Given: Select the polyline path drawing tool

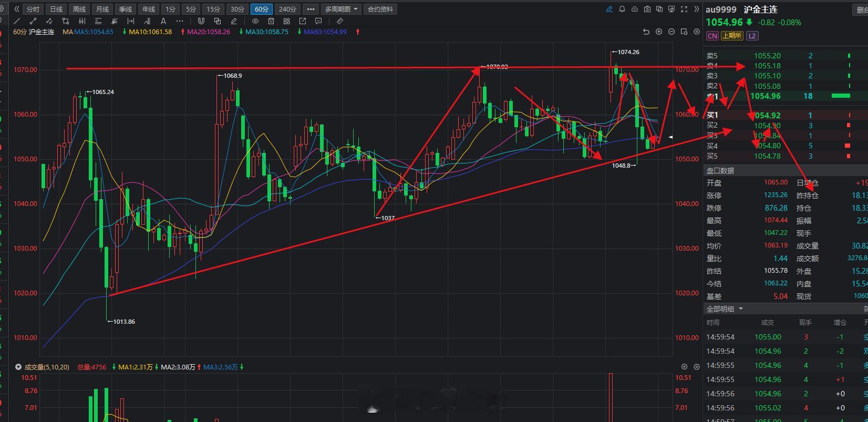Looking at the screenshot, I should pyautogui.click(x=49, y=21).
